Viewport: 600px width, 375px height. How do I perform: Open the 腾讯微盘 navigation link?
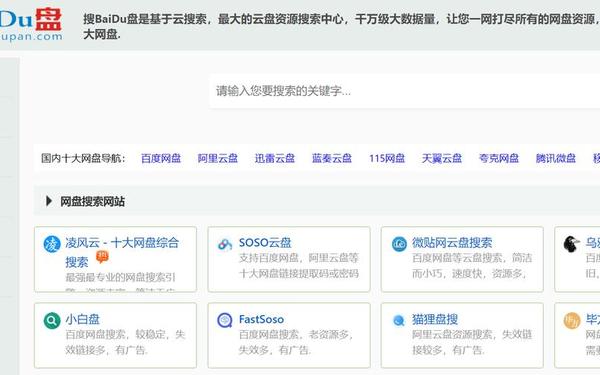[556, 158]
